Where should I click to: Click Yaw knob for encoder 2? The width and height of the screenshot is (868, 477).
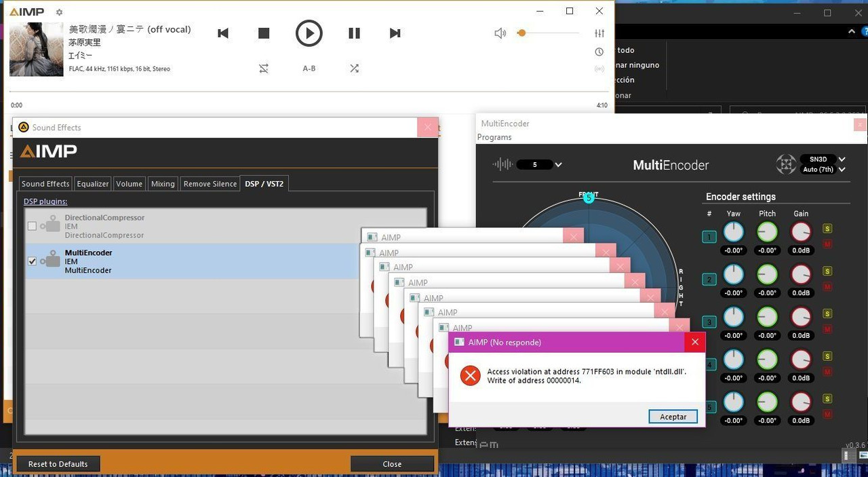[x=734, y=274]
